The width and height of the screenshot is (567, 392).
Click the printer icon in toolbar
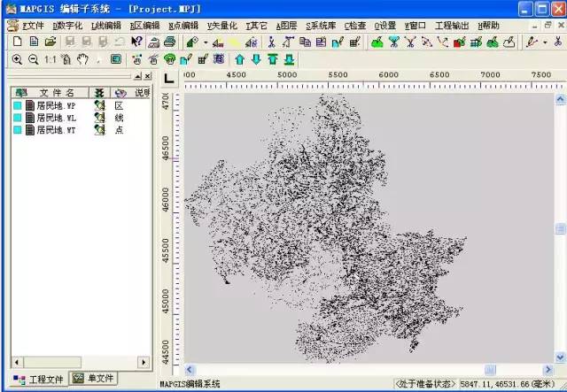[x=169, y=42]
